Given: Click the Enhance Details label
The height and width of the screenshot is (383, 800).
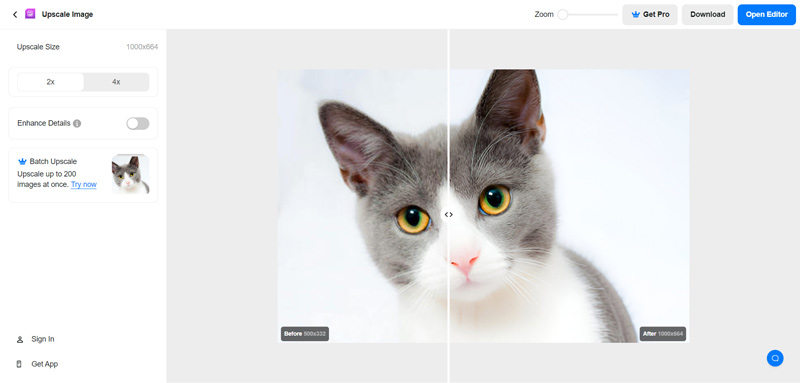Looking at the screenshot, I should click(x=44, y=123).
